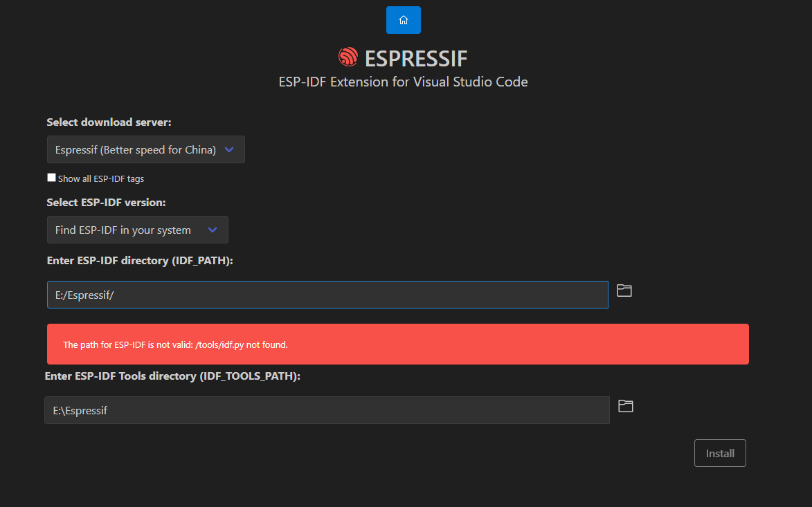This screenshot has height=507, width=812.
Task: Click the 'Enter ESP-IDF Tools directory (IDF_TOOLS_PATH):' label
Action: pos(172,376)
